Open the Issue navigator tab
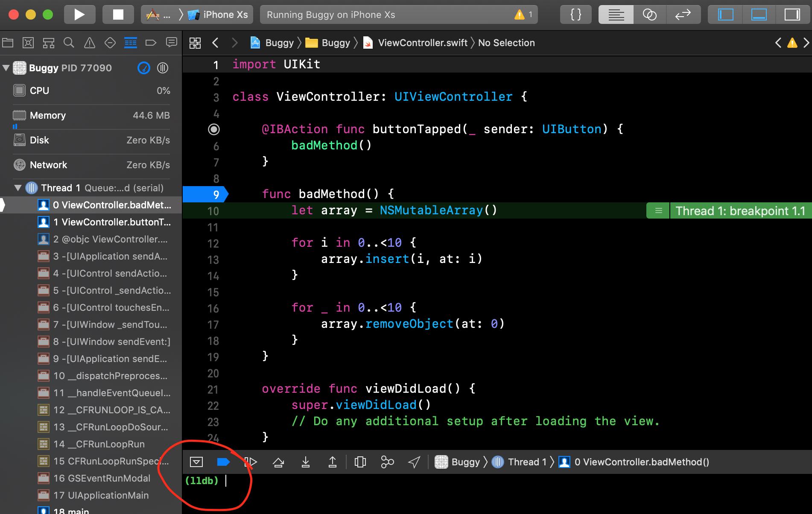The image size is (812, 514). pos(90,43)
